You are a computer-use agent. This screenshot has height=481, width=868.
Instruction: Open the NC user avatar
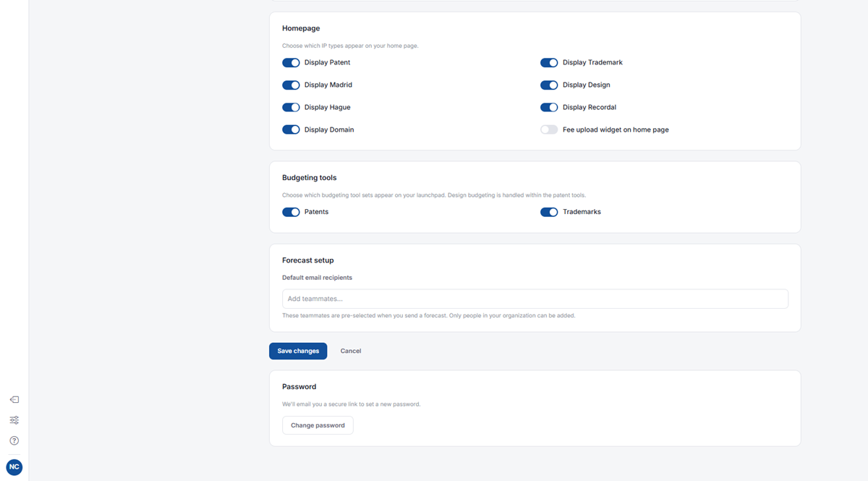[14, 467]
